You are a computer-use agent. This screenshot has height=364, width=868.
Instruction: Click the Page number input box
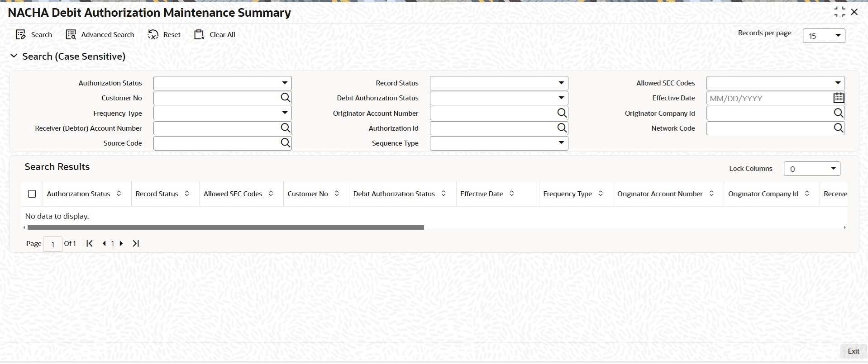(x=53, y=244)
